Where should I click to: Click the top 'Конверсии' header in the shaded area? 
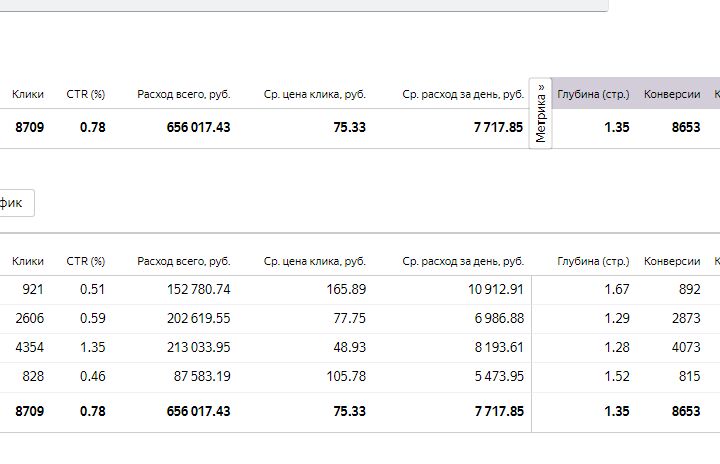pos(672,94)
